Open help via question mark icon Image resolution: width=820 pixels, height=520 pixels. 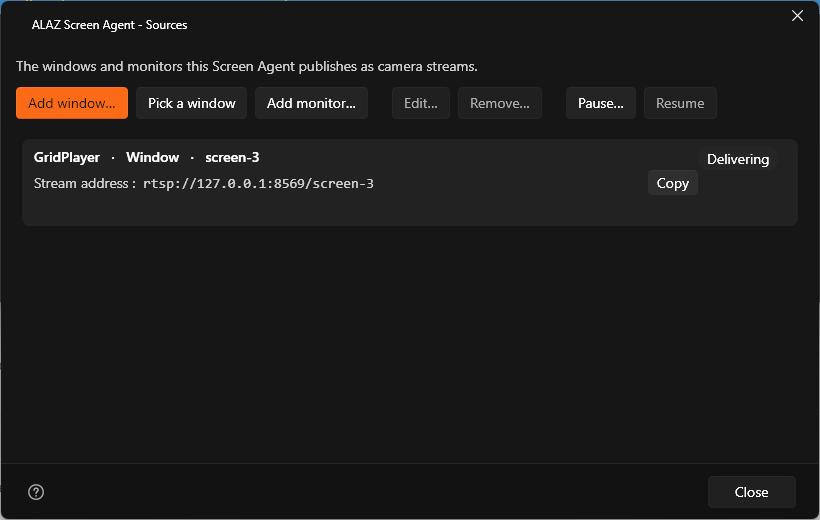pyautogui.click(x=36, y=492)
